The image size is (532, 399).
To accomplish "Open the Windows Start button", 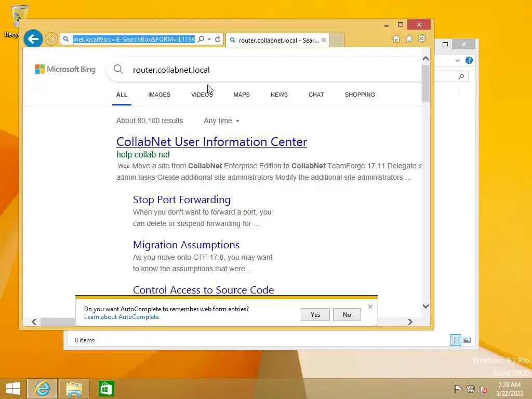I will click(13, 389).
